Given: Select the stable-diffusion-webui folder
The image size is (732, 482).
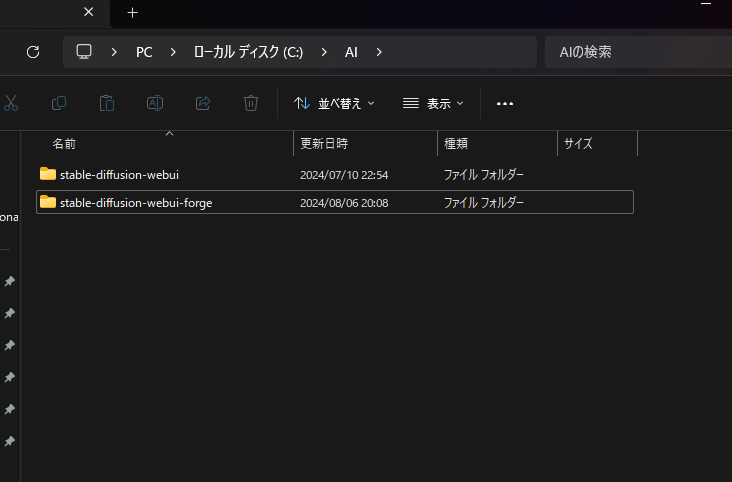Looking at the screenshot, I should click(119, 174).
